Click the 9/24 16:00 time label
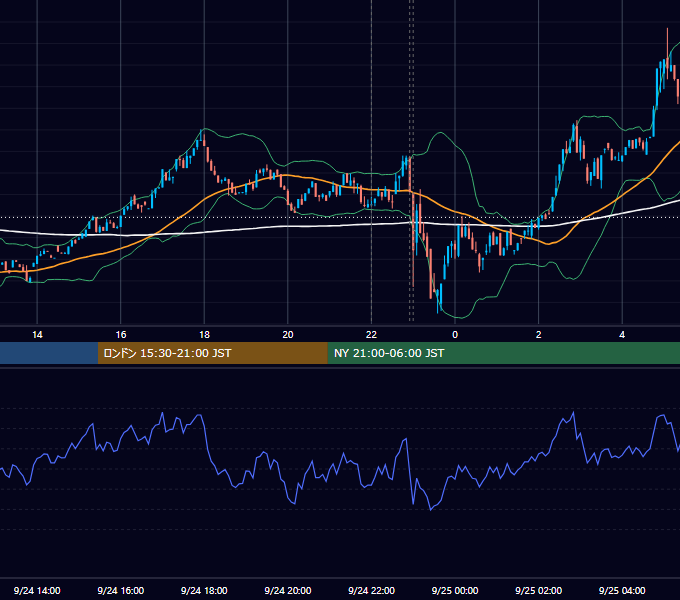680x600 pixels. click(121, 590)
